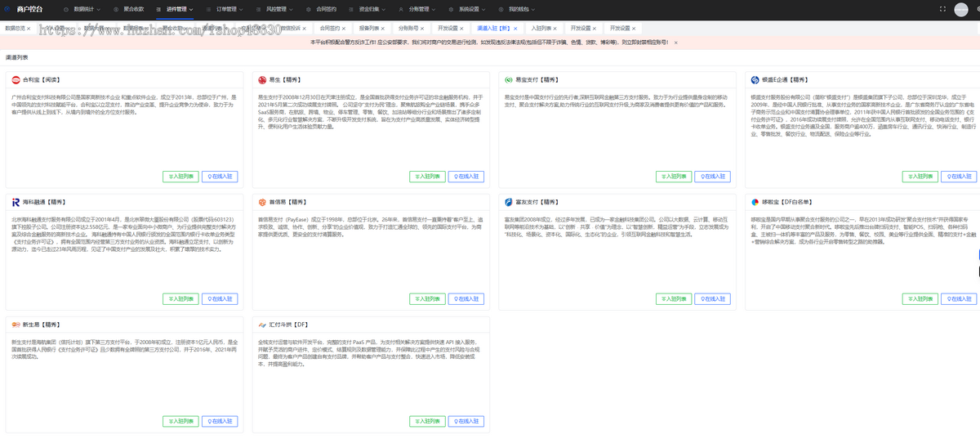Click 在线入驻 on the 汇付斗拱 card
This screenshot has height=439, width=980.
coord(466,422)
